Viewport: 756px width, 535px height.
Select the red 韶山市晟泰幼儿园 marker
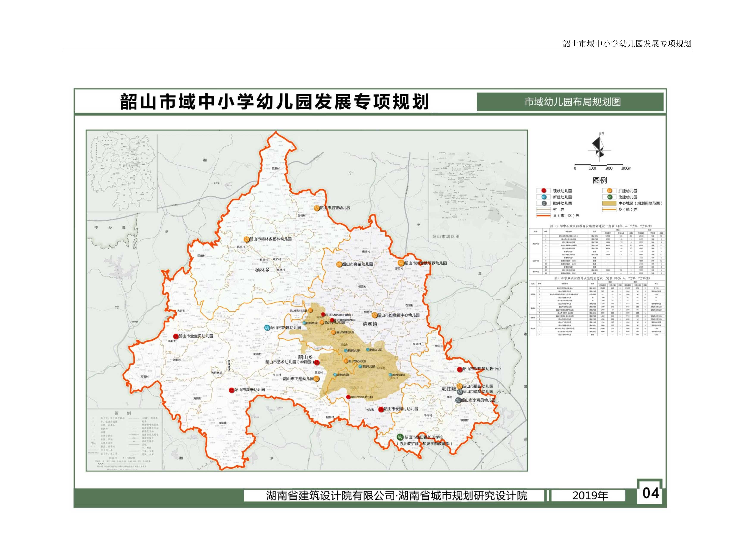[x=232, y=390]
